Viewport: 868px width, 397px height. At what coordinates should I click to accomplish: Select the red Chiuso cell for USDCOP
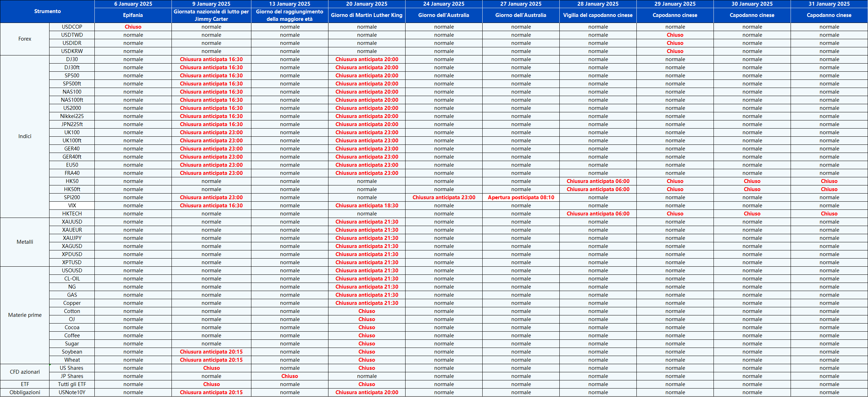point(133,27)
